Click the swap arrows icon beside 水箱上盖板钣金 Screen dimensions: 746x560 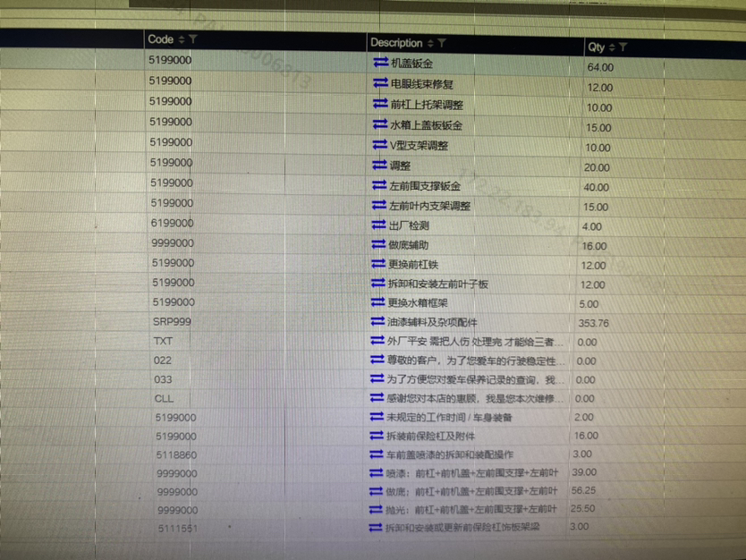point(380,123)
